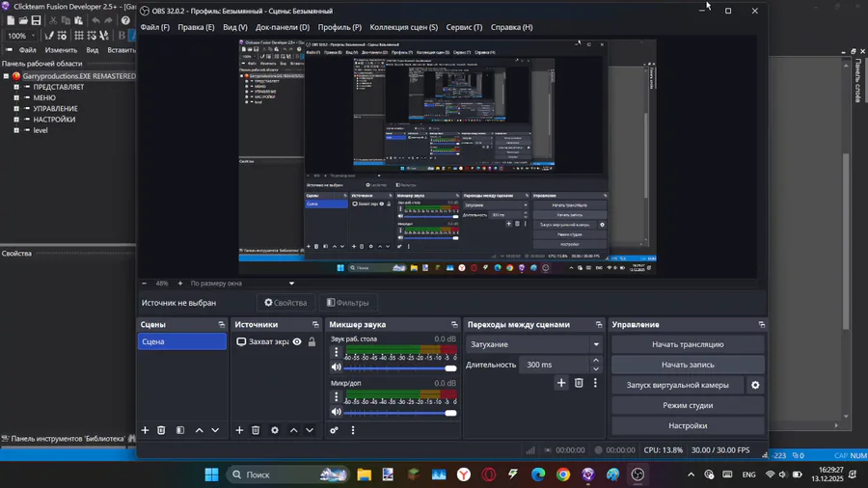
Task: Undock the Управление panel
Action: tap(762, 325)
